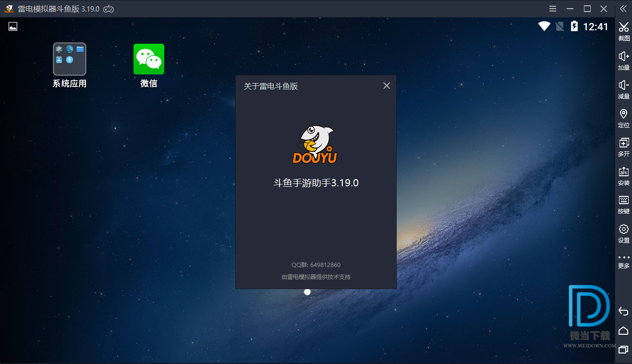Click the 雷电模拟器斗鱼版 3.19.0 window title
632x364 pixels.
pos(59,9)
